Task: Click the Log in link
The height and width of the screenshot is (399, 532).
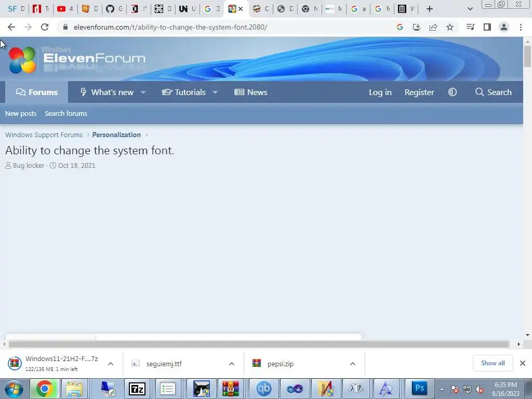Action: [380, 92]
